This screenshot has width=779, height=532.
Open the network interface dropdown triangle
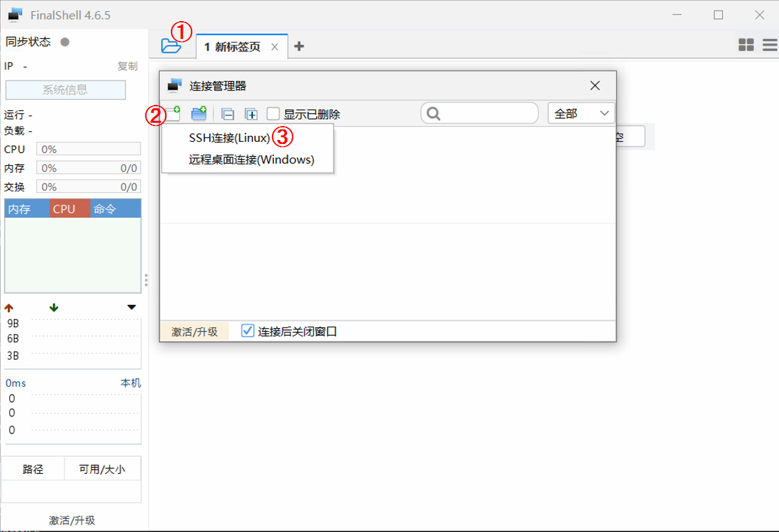tap(131, 308)
